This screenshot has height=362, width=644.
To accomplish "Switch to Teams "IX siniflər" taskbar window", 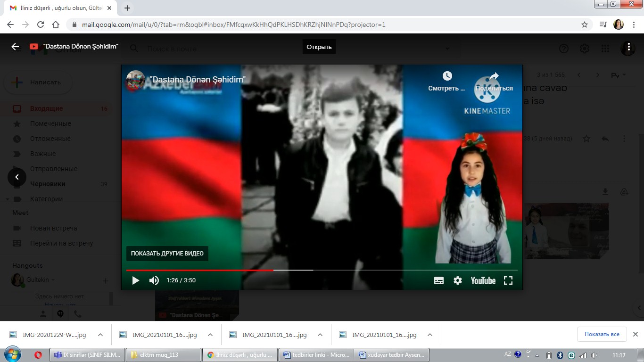I will (x=87, y=355).
